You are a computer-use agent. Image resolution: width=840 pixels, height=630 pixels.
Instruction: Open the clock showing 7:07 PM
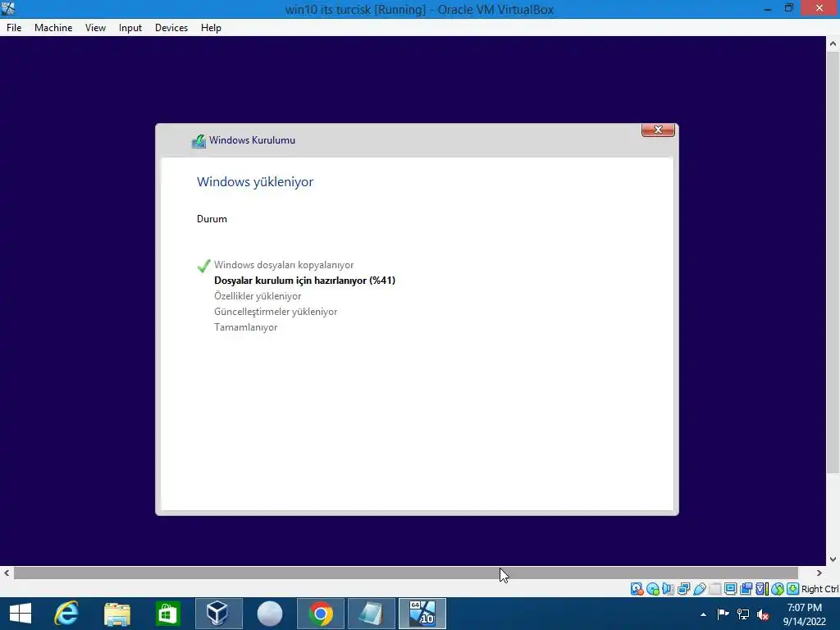pos(805,614)
